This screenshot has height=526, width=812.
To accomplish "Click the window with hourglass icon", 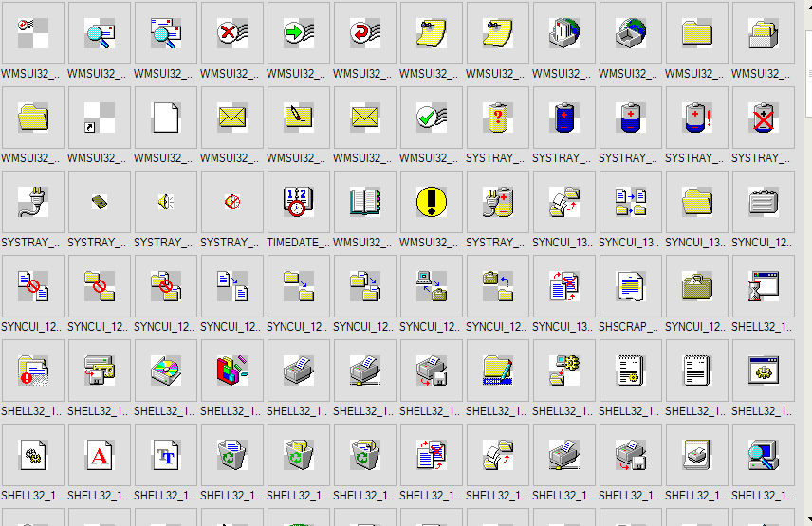I will pyautogui.click(x=764, y=286).
